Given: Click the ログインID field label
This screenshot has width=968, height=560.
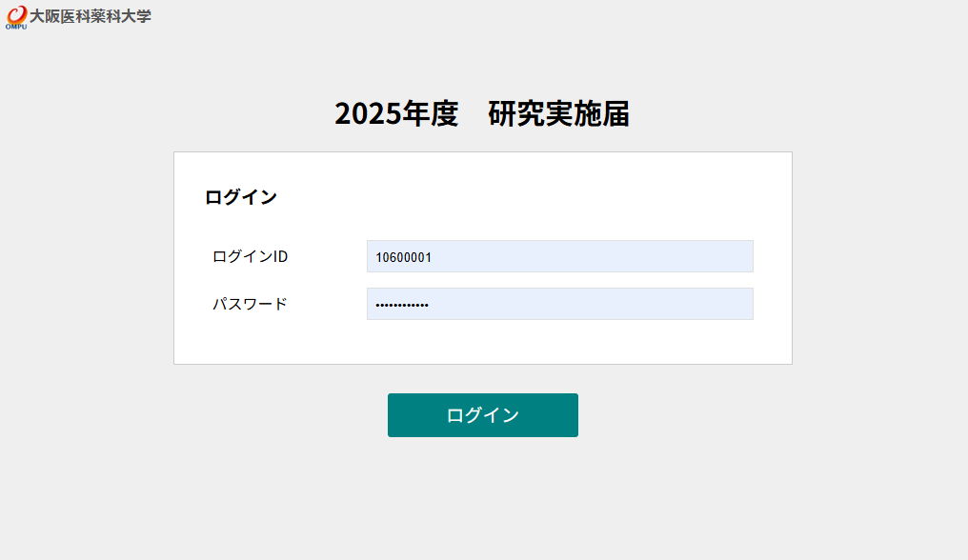Looking at the screenshot, I should pyautogui.click(x=250, y=256).
